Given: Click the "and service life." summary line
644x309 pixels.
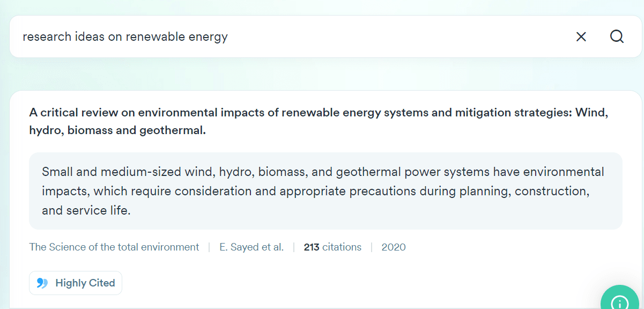Looking at the screenshot, I should coord(86,210).
